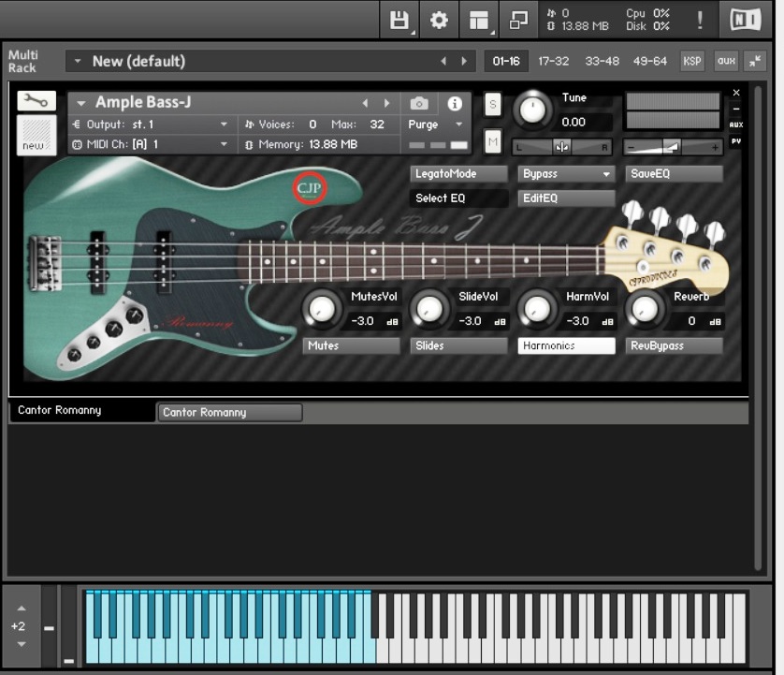Toggle Harmonics articulation button
This screenshot has width=784, height=675.
(x=566, y=345)
